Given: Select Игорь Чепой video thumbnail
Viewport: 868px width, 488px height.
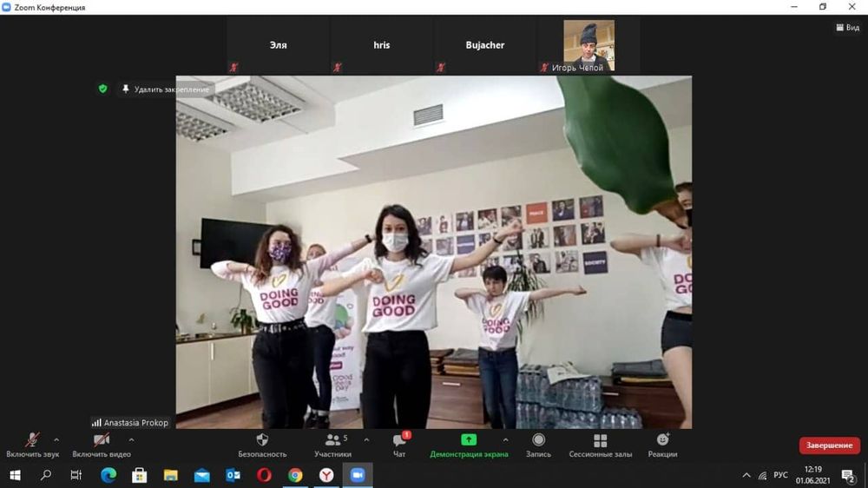Looking at the screenshot, I should coord(589,45).
